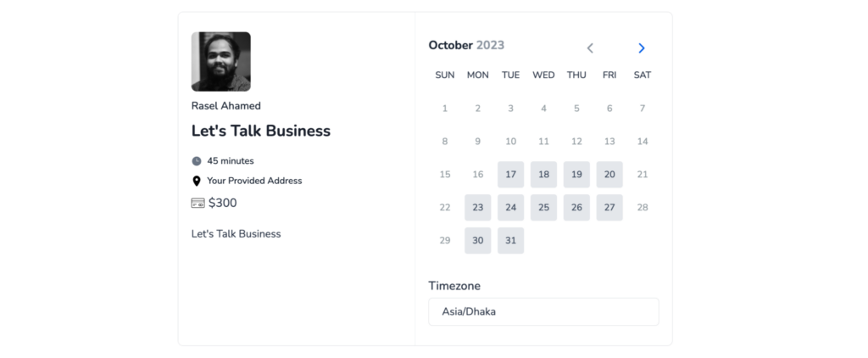Click Rasel Ahamed's profile photo
Screen dimensions: 868x358
(221, 62)
